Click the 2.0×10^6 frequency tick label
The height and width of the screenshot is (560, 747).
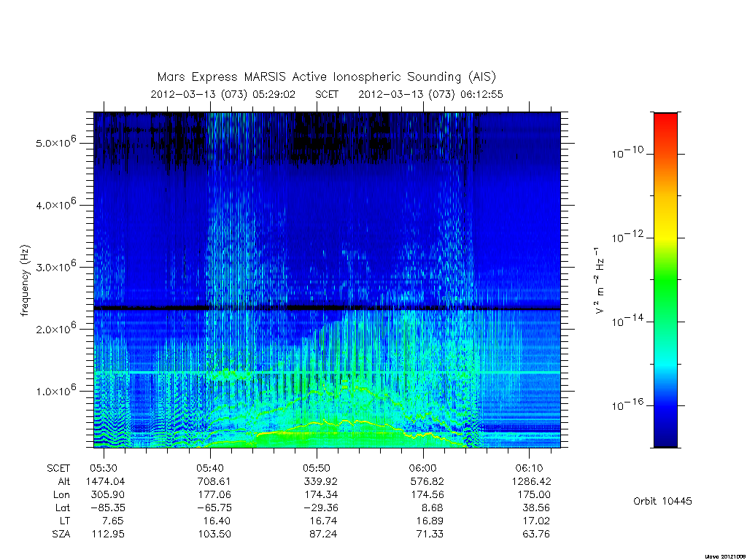(x=55, y=329)
